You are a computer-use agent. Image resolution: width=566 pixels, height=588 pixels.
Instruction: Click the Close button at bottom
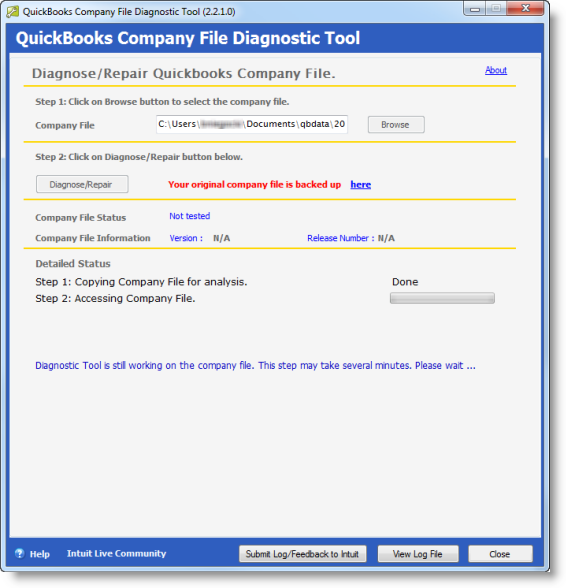coord(500,554)
